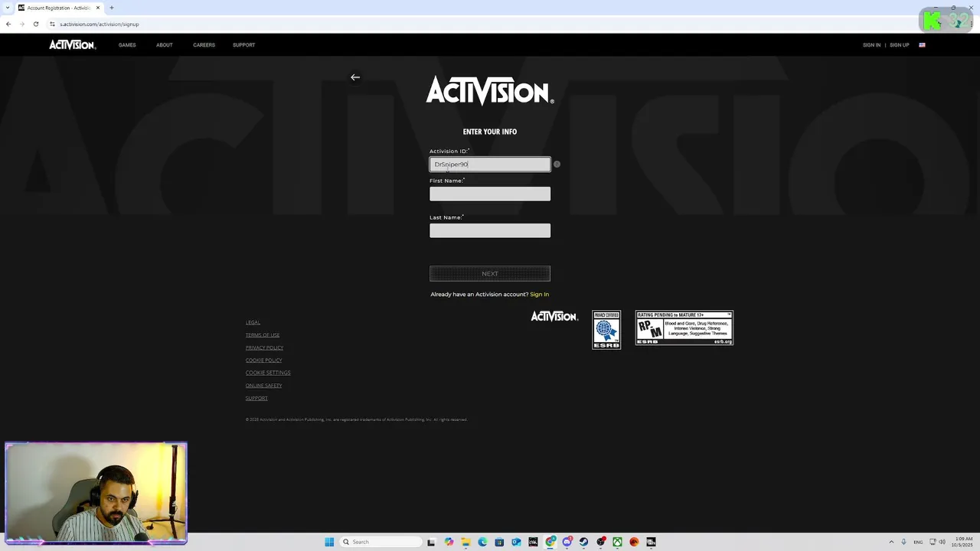Click the yellow Sign In link
Viewport: 980px width, 551px height.
coord(539,294)
